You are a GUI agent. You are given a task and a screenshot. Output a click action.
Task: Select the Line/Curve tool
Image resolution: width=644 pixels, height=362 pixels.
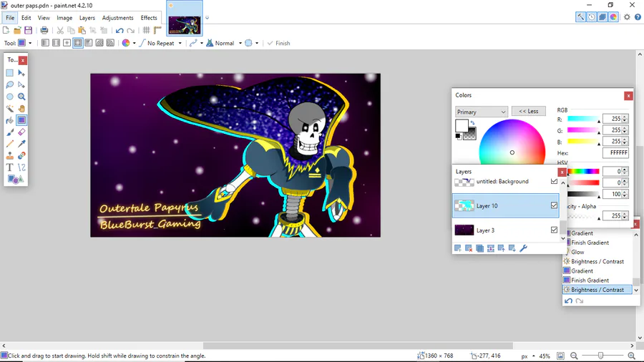point(21,167)
